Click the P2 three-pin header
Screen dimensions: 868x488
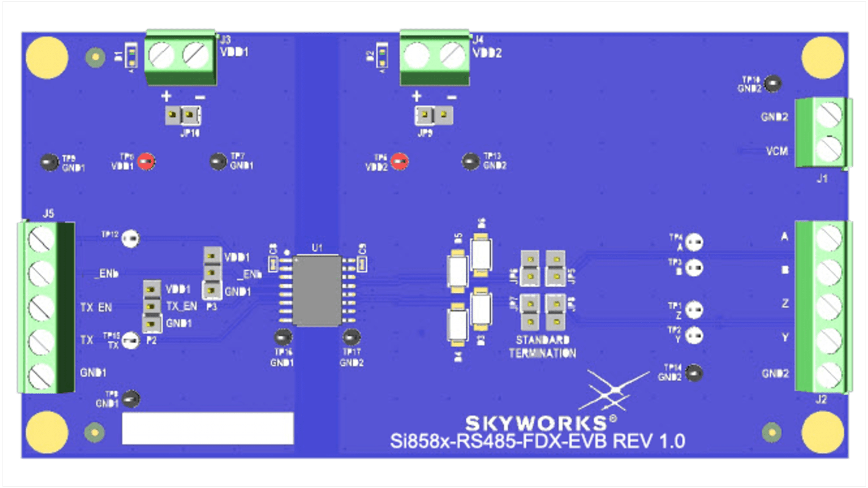tap(152, 306)
